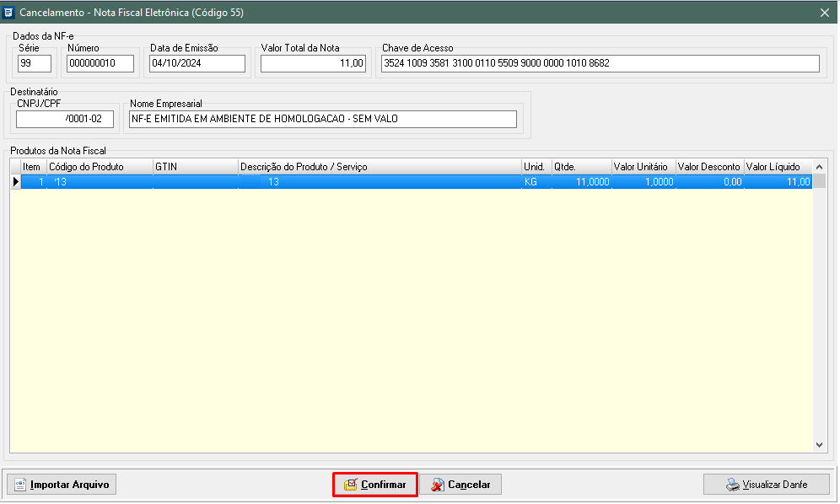Screen dimensions: 840x504
Task: Click the Nome Empresarial field
Action: 321,119
